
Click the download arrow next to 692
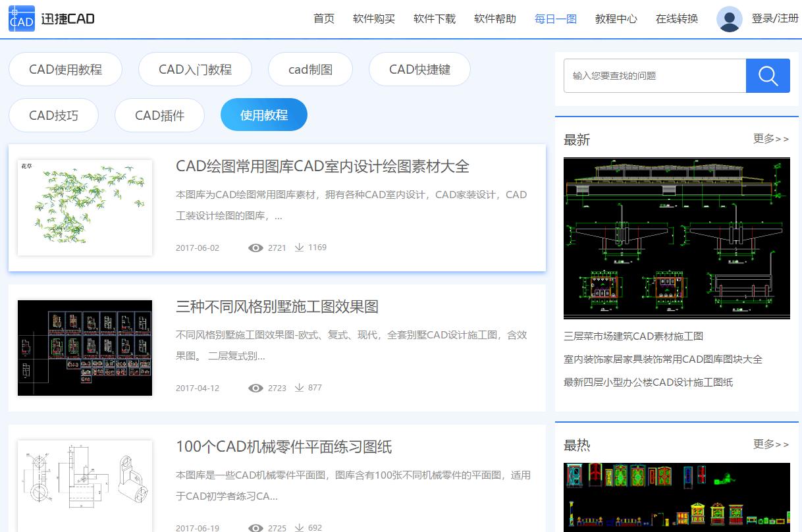point(298,527)
